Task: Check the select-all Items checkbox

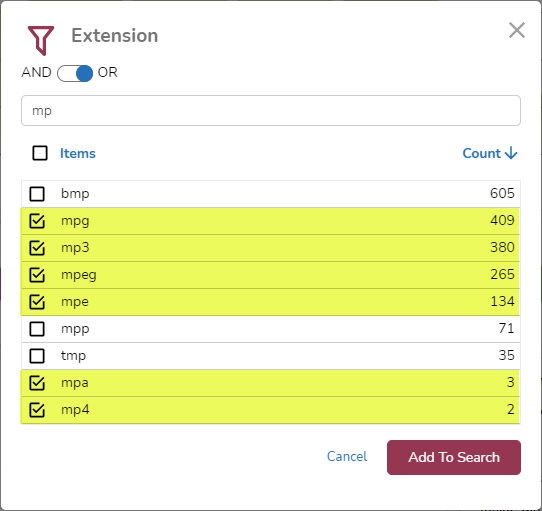Action: point(40,153)
